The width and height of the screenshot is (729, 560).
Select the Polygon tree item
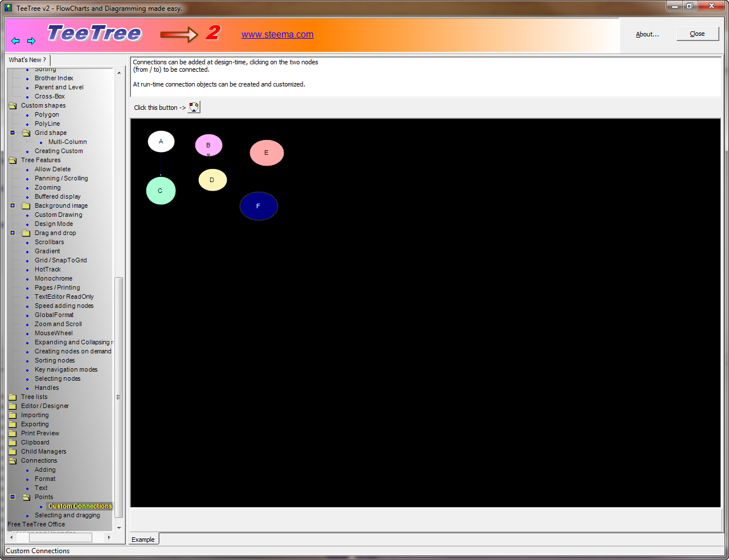[x=47, y=114]
